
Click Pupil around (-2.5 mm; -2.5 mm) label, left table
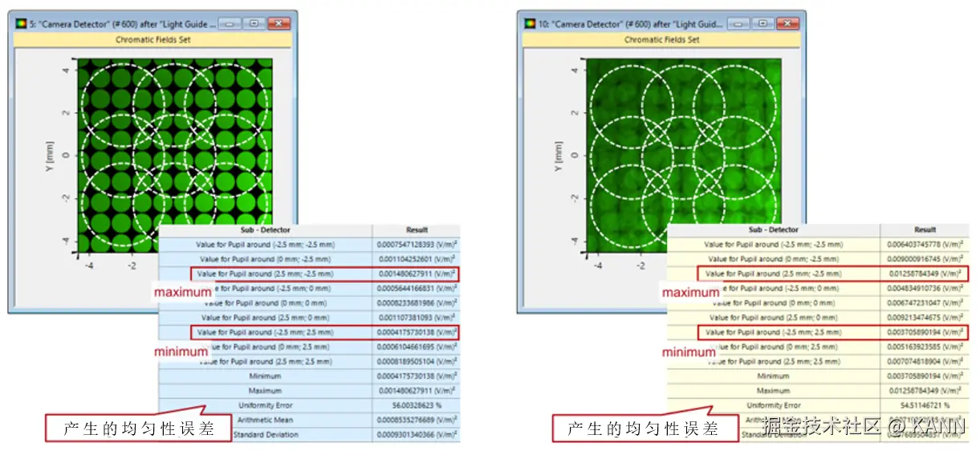266,244
